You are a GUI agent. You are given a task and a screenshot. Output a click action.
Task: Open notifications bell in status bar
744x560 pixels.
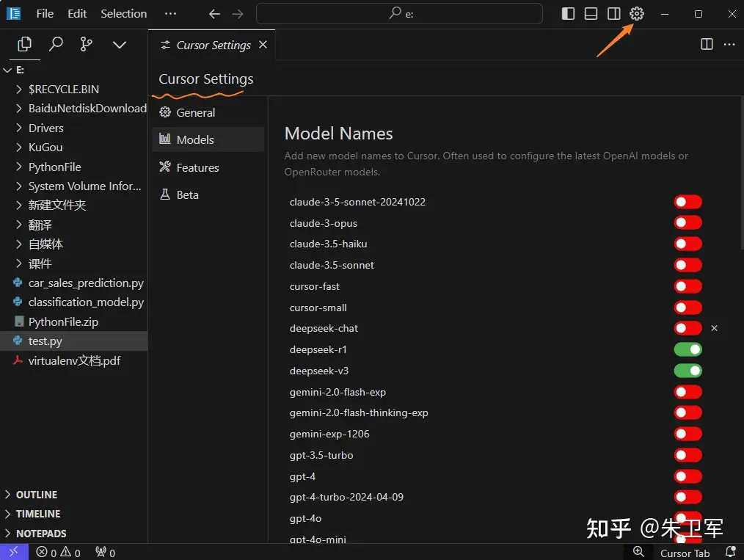point(731,552)
